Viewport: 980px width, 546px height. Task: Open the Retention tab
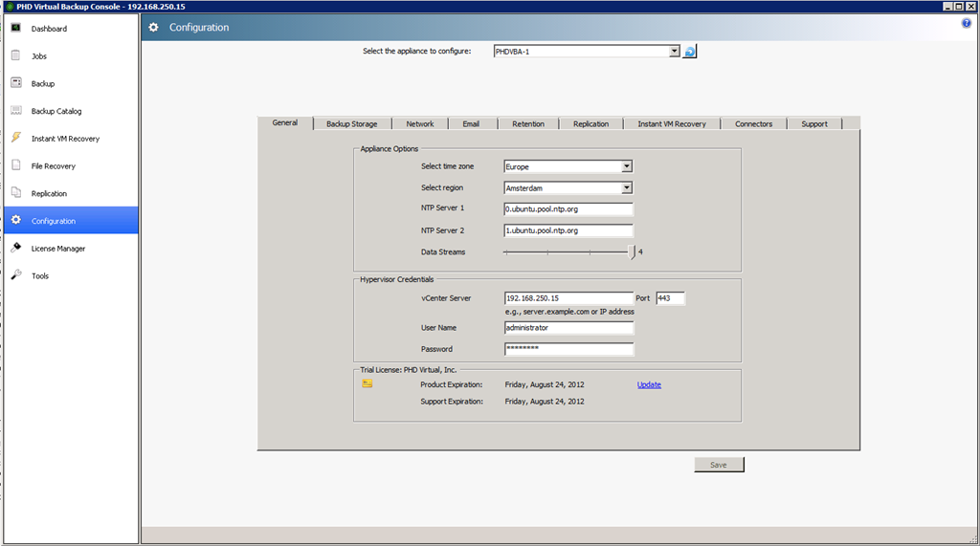pyautogui.click(x=528, y=123)
